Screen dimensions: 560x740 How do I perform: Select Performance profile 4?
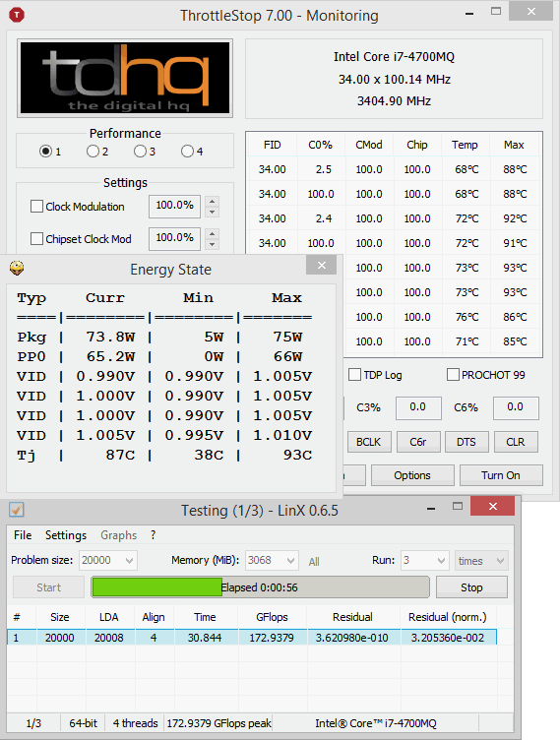click(187, 151)
